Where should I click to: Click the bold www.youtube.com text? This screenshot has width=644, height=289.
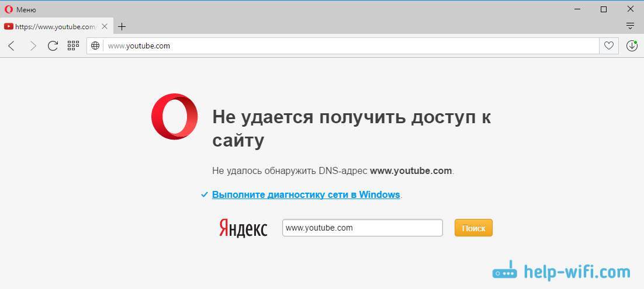(411, 171)
